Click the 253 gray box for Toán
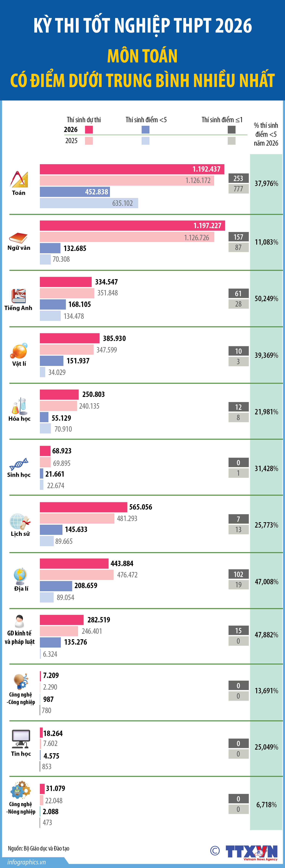 238,178
